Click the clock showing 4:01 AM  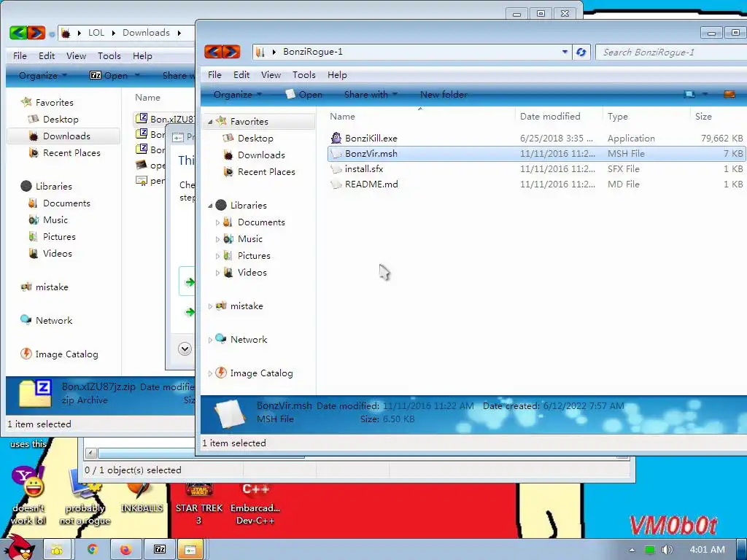[x=707, y=550]
